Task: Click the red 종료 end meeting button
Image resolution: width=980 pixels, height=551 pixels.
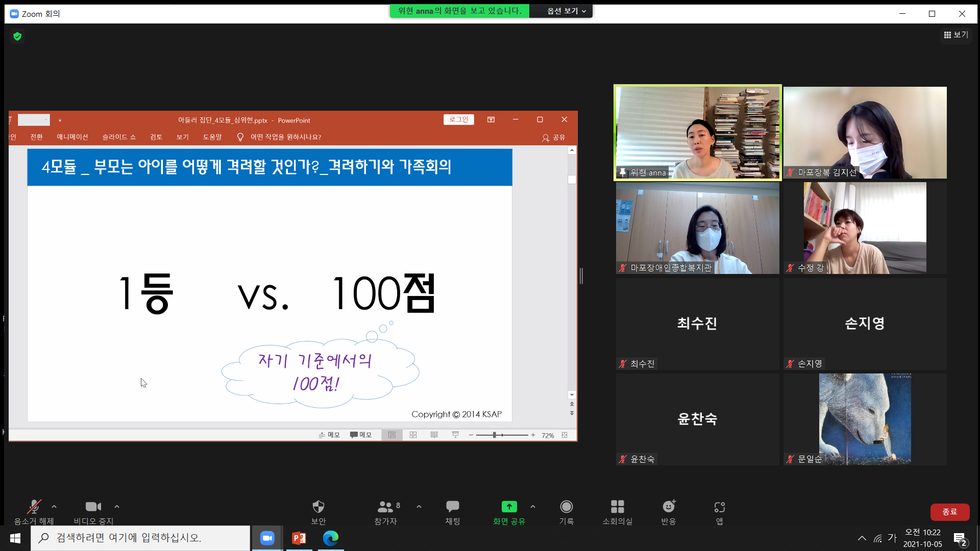Action: 949,512
